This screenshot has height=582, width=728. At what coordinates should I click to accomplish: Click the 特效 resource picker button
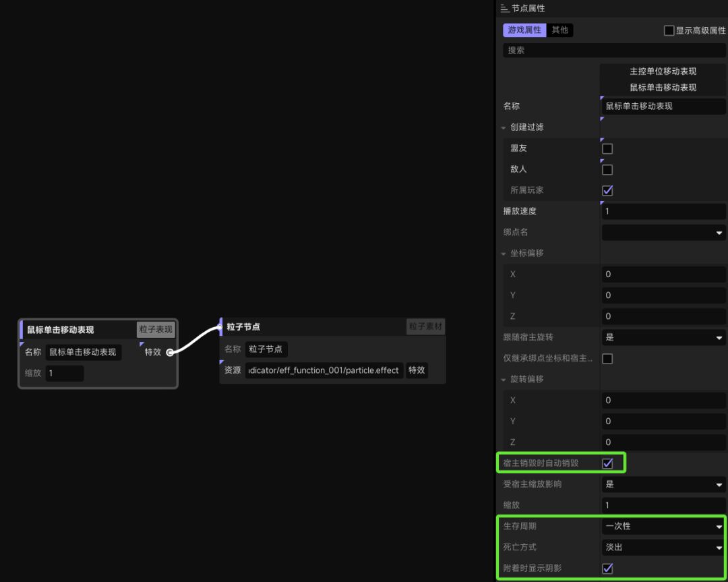click(417, 370)
